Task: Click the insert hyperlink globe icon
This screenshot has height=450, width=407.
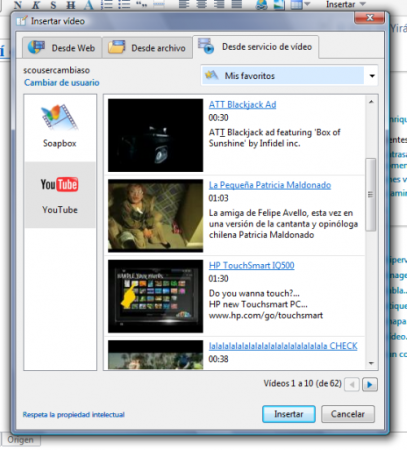Action: click(x=262, y=5)
